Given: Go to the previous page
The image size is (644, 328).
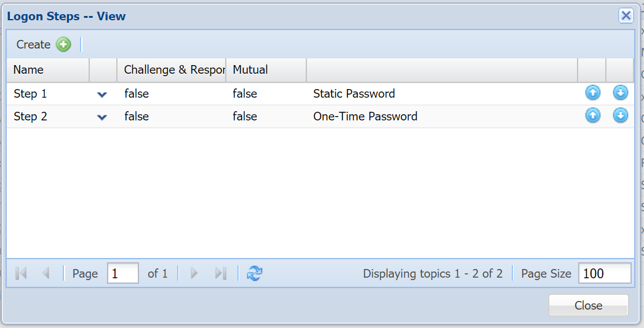Looking at the screenshot, I should [x=46, y=273].
